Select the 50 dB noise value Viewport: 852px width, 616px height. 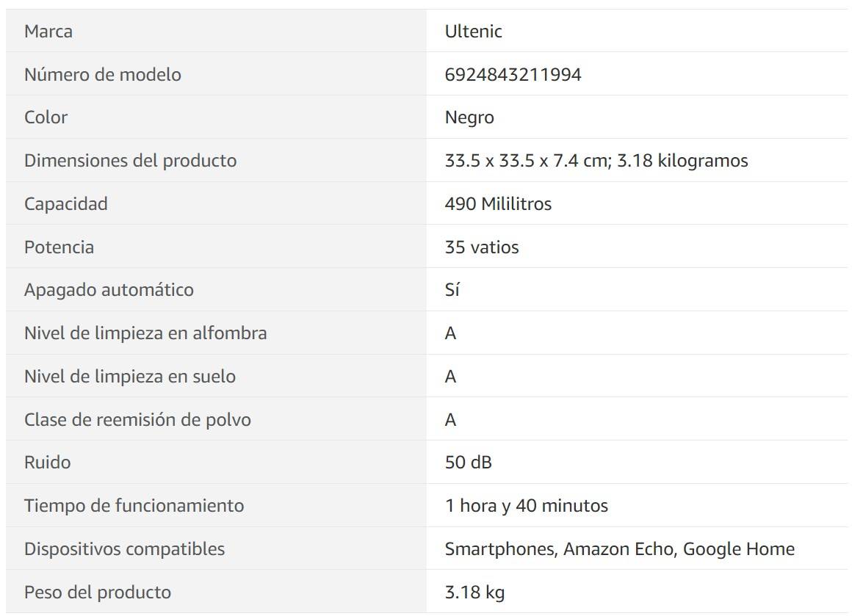click(469, 463)
